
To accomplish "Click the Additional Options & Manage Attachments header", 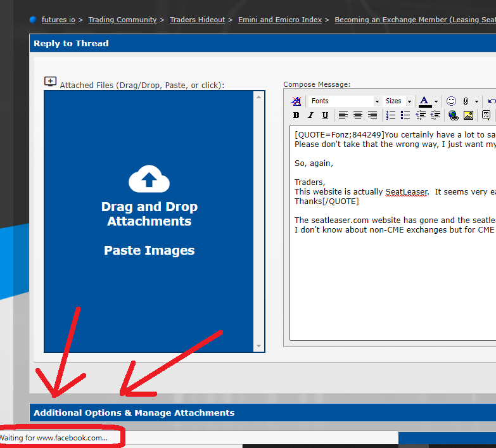I will pos(262,413).
